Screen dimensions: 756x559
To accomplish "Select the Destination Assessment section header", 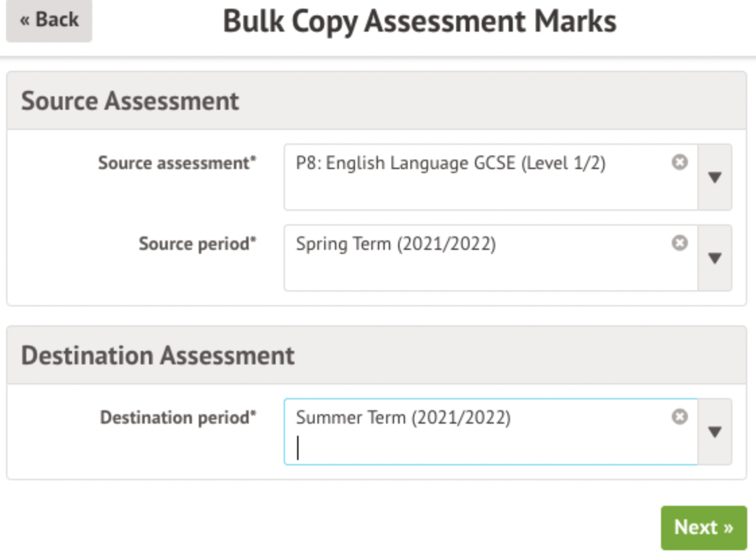I will click(158, 356).
